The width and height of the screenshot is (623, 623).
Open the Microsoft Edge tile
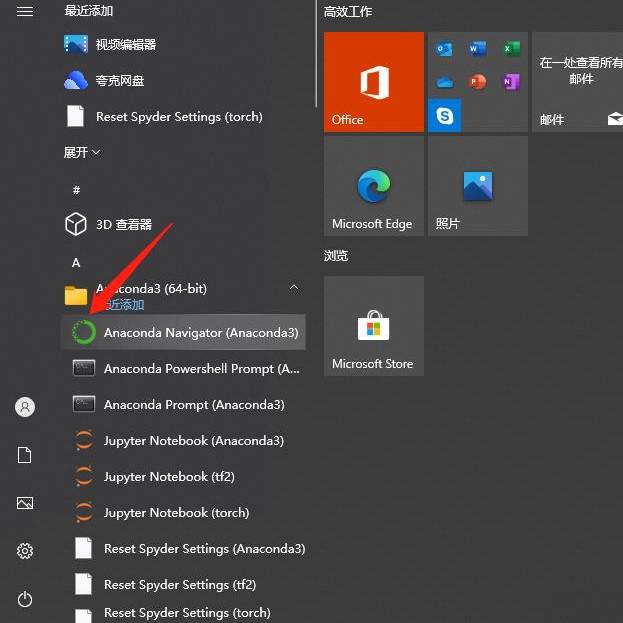click(x=374, y=186)
